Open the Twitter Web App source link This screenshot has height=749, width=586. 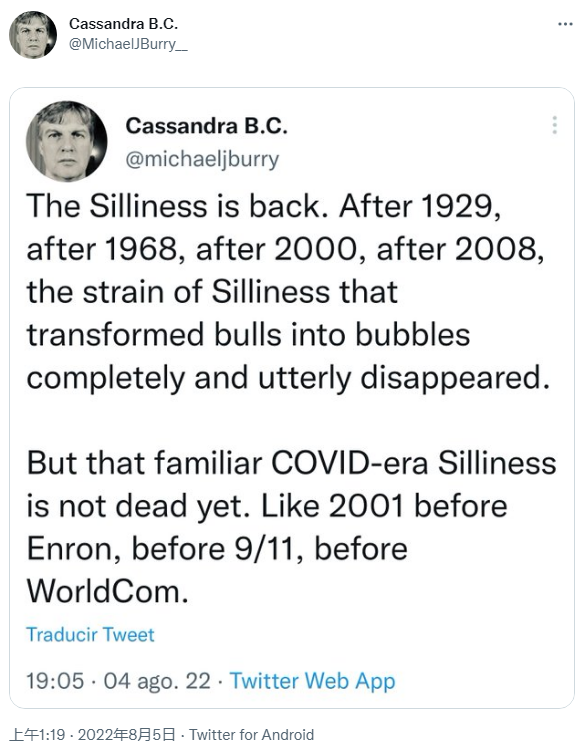312,681
